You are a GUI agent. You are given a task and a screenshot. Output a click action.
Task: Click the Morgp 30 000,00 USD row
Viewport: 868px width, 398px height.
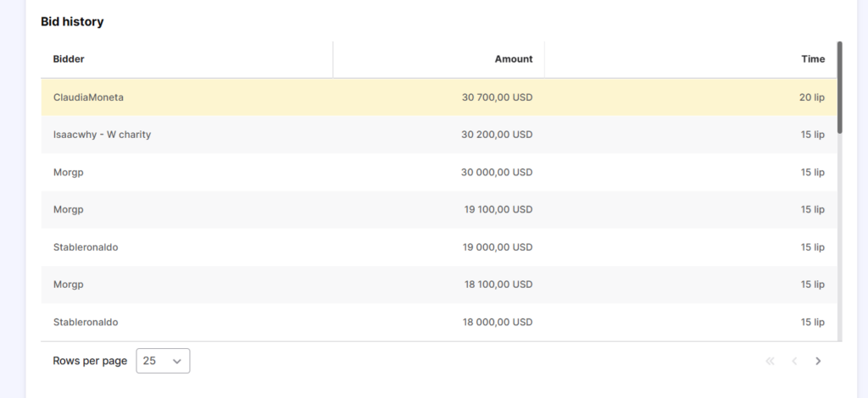(439, 173)
